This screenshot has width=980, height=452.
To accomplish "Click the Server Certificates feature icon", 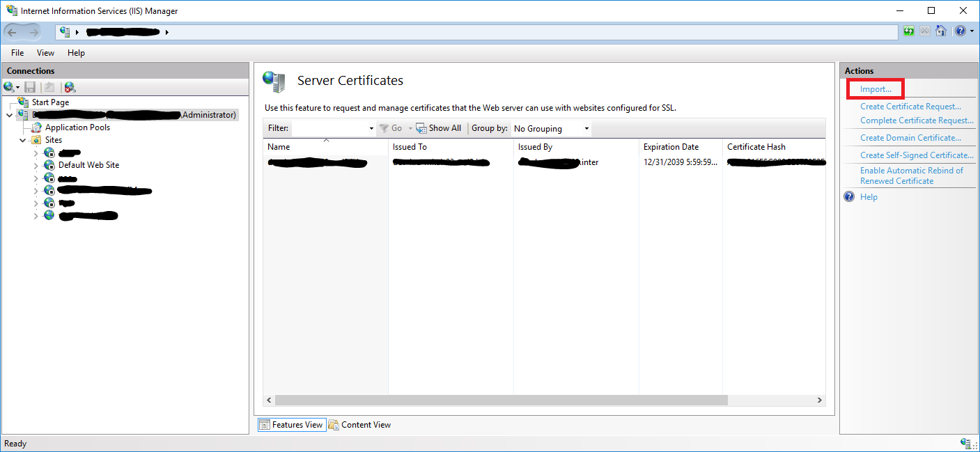I will click(274, 81).
